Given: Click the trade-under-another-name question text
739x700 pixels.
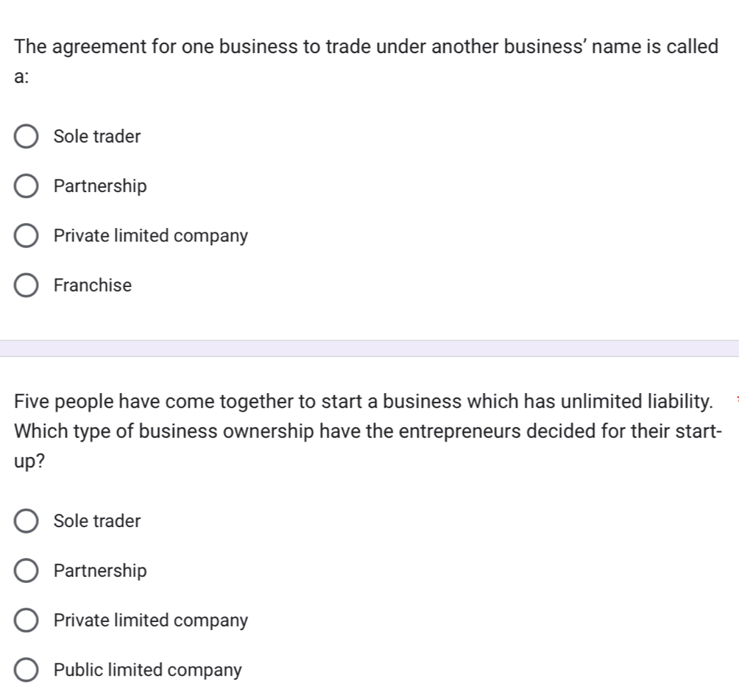Looking at the screenshot, I should coord(366,47).
